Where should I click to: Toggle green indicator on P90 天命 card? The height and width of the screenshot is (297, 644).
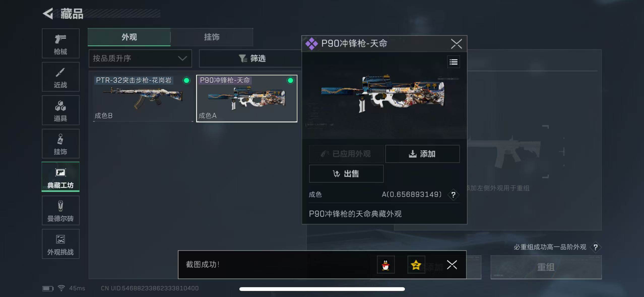coord(290,80)
